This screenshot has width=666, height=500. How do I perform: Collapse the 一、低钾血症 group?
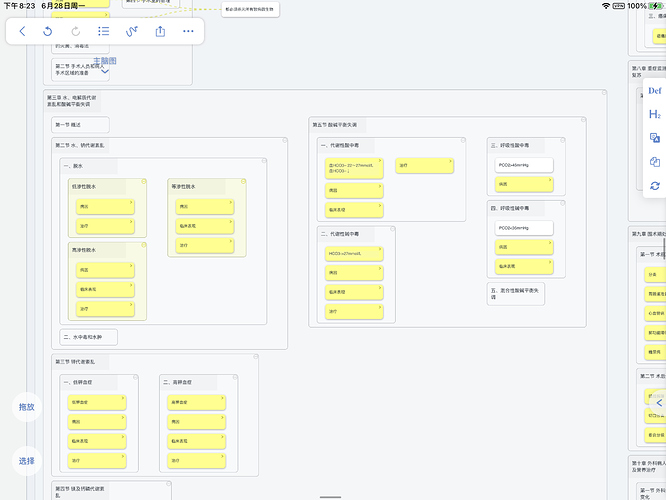pos(135,377)
